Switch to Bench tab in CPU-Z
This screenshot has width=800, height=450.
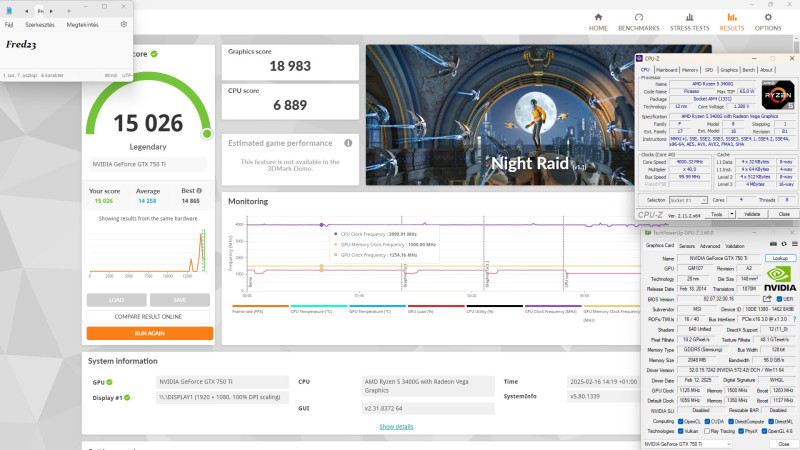748,70
